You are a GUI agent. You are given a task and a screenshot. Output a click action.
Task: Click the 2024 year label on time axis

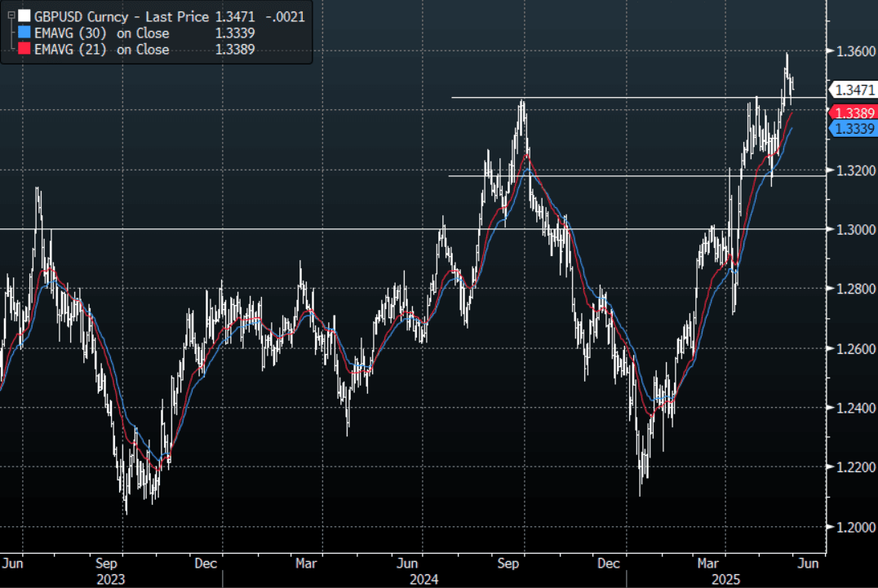click(x=423, y=578)
